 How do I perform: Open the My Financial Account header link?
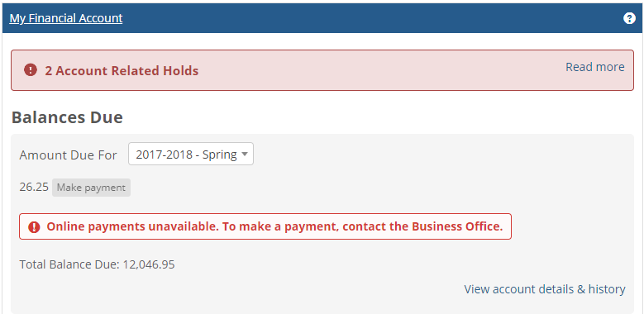point(65,18)
